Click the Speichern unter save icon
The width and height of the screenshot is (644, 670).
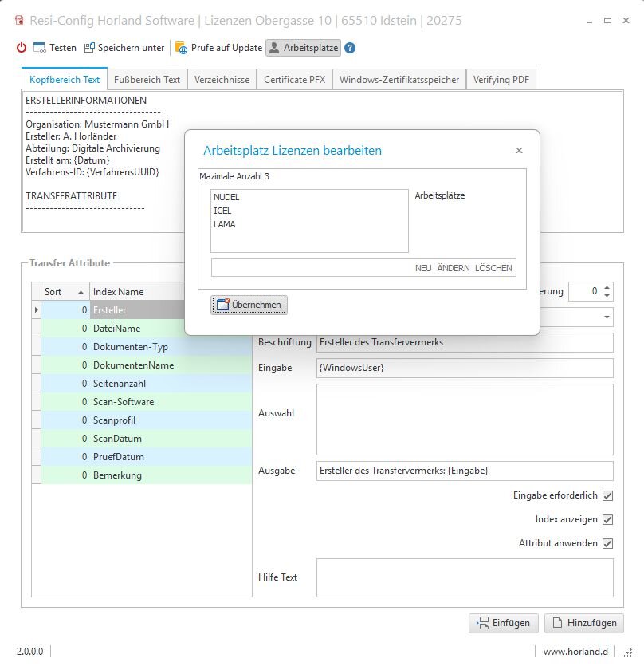coord(89,48)
